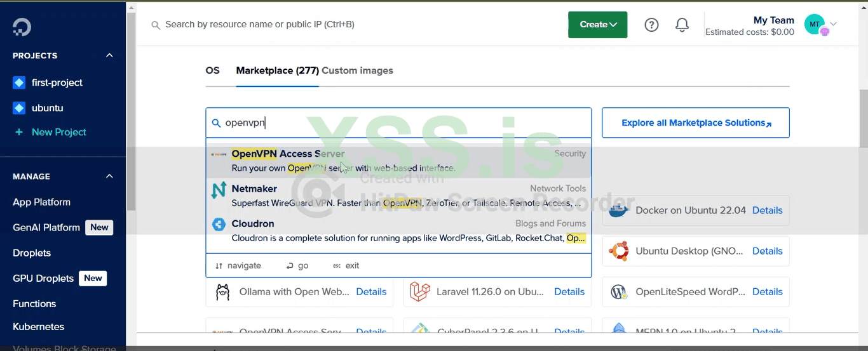This screenshot has width=868, height=351.
Task: Open Details for Laravel 11.26.0
Action: pos(569,292)
